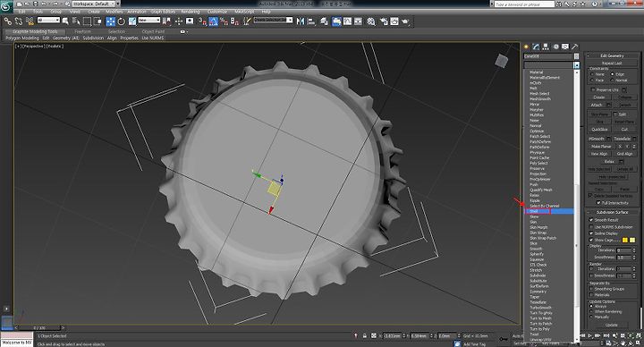Screen dimensions: 644x347
Task: Activate the Select and Rotate tool
Action: coord(121,21)
